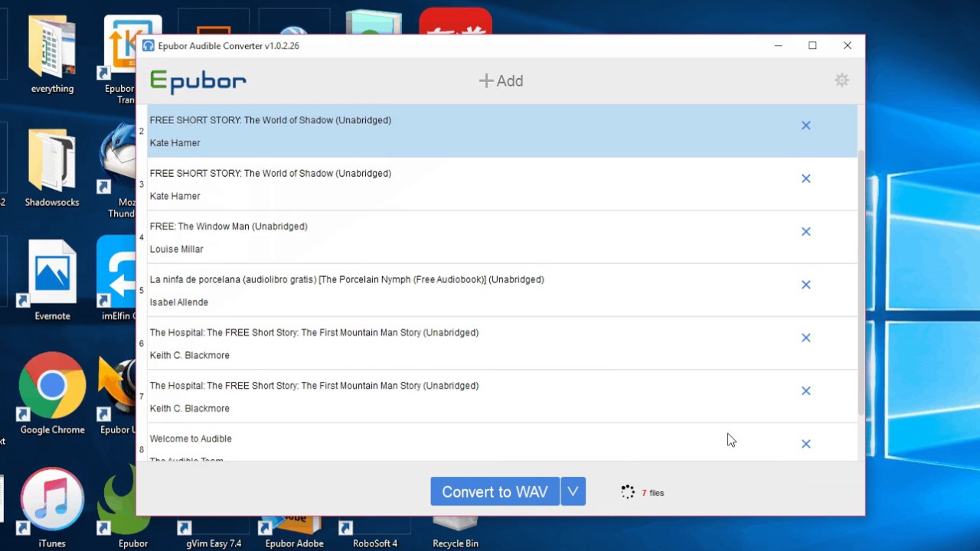Click the Convert to WAV button
Viewport: 980px width, 551px height.
[495, 492]
